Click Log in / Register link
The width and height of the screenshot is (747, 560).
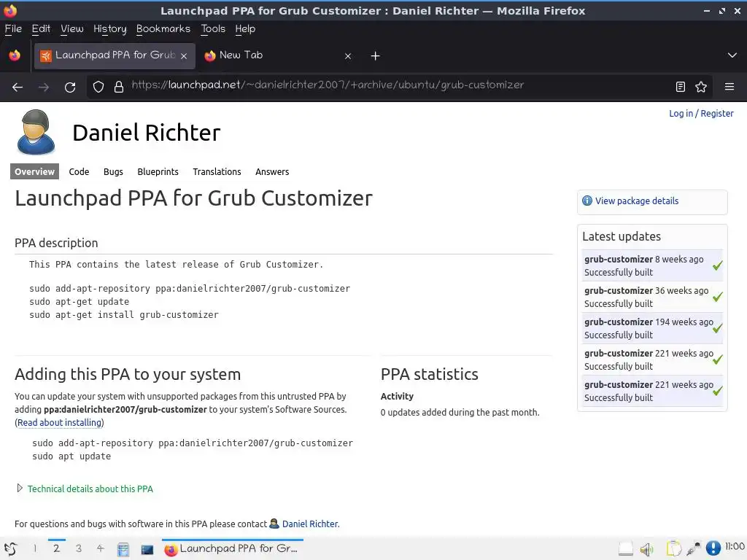[x=701, y=113]
